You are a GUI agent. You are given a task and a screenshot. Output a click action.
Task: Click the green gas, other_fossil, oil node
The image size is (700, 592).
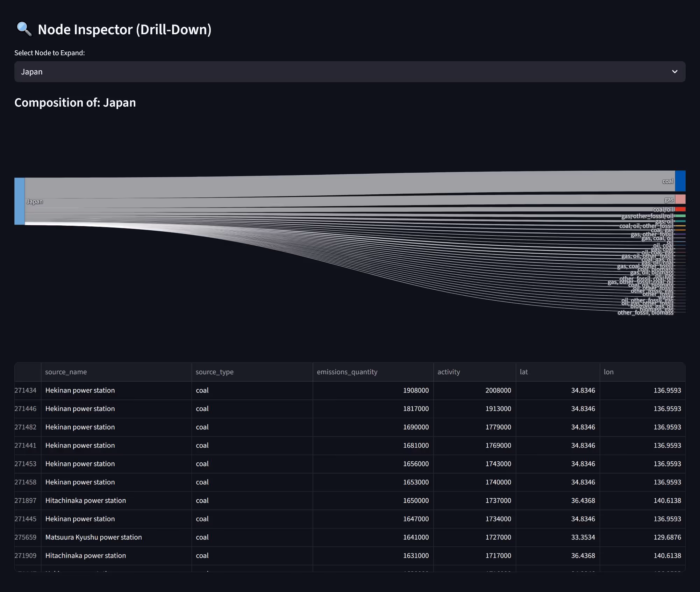tap(680, 216)
